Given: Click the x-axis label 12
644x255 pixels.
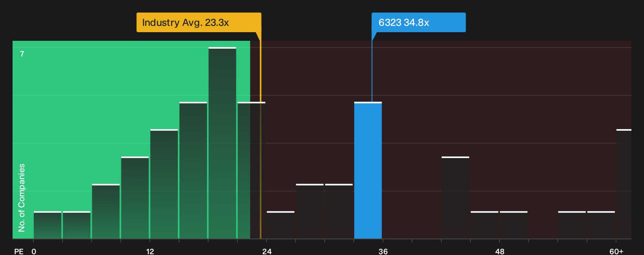Looking at the screenshot, I should [x=150, y=251].
